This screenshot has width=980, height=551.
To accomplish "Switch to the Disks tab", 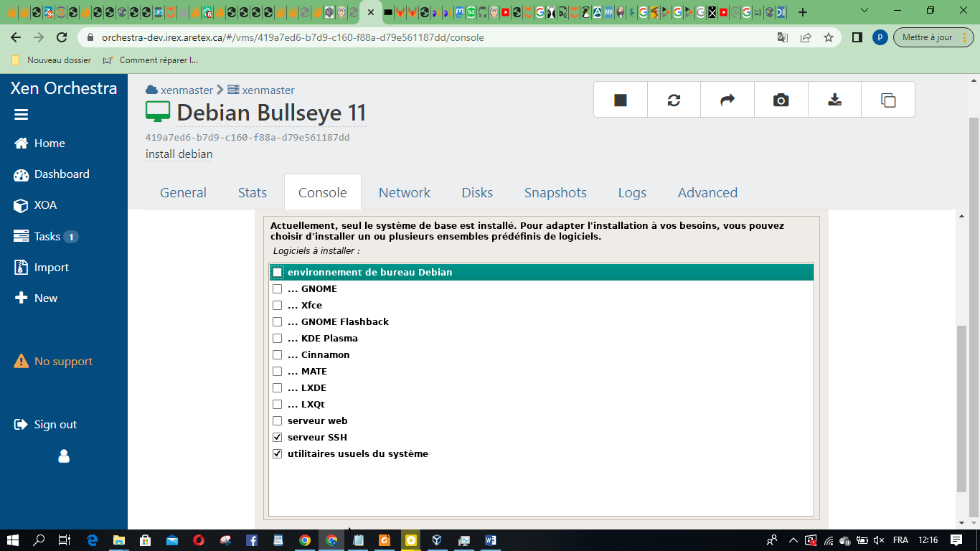I will click(x=477, y=192).
